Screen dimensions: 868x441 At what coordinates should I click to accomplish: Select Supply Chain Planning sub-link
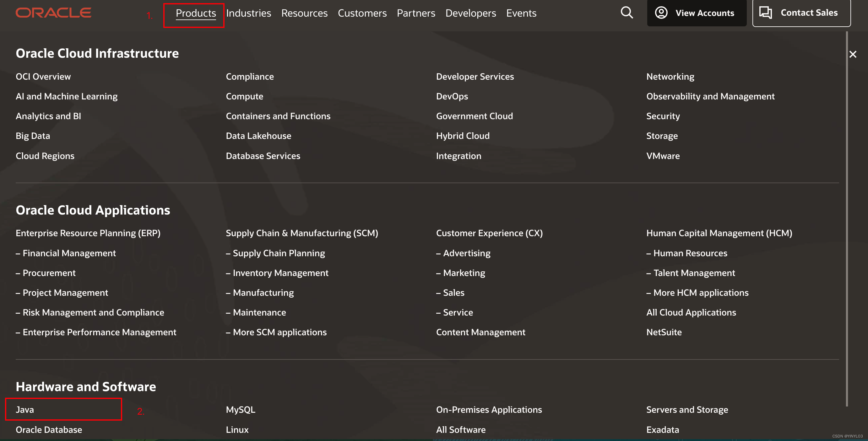pos(278,253)
